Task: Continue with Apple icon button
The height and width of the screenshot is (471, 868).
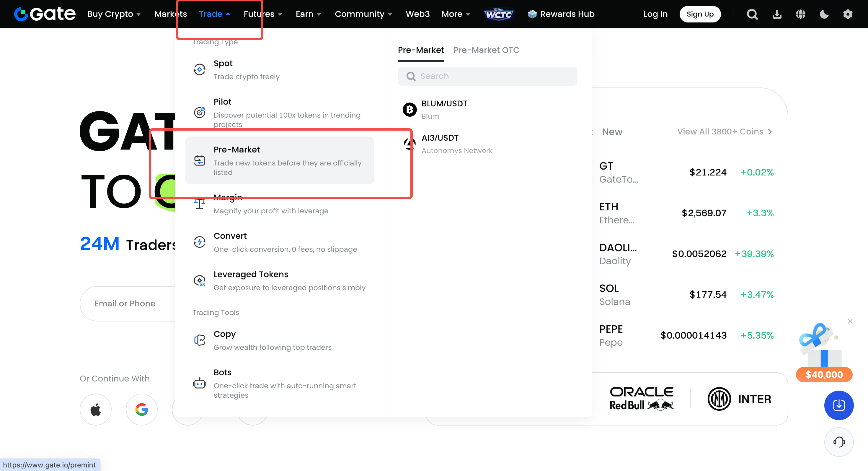Action: click(96, 410)
